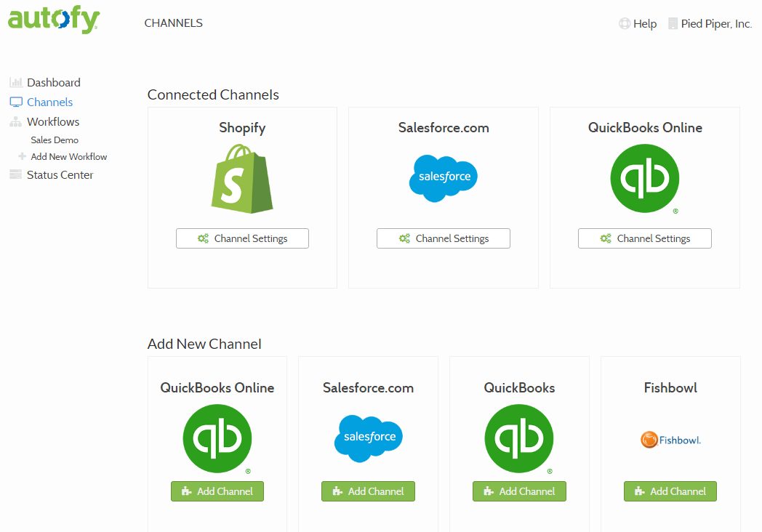The image size is (762, 532).
Task: Click the gears icon in Salesforce.com Channel Settings
Action: 404,238
